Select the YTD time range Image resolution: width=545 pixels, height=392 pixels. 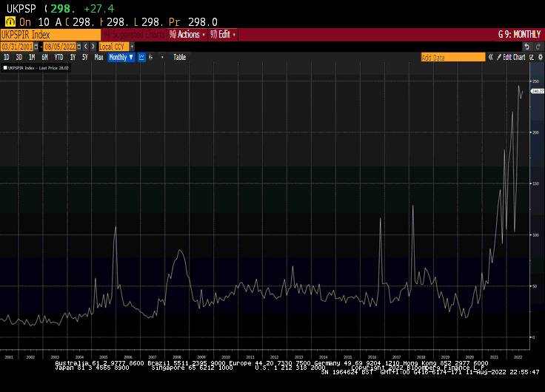coord(58,57)
